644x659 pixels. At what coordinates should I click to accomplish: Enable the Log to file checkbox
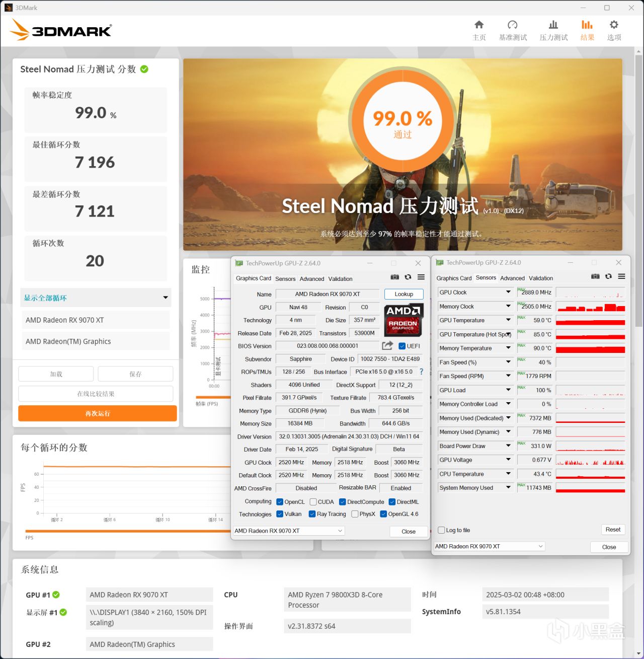(x=441, y=530)
